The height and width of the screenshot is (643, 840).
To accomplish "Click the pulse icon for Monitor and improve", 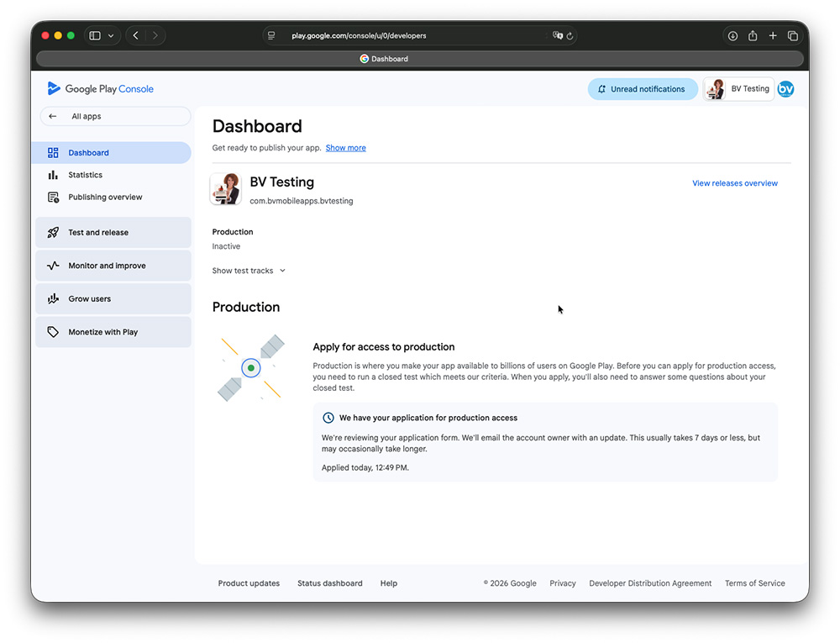I will click(x=53, y=266).
